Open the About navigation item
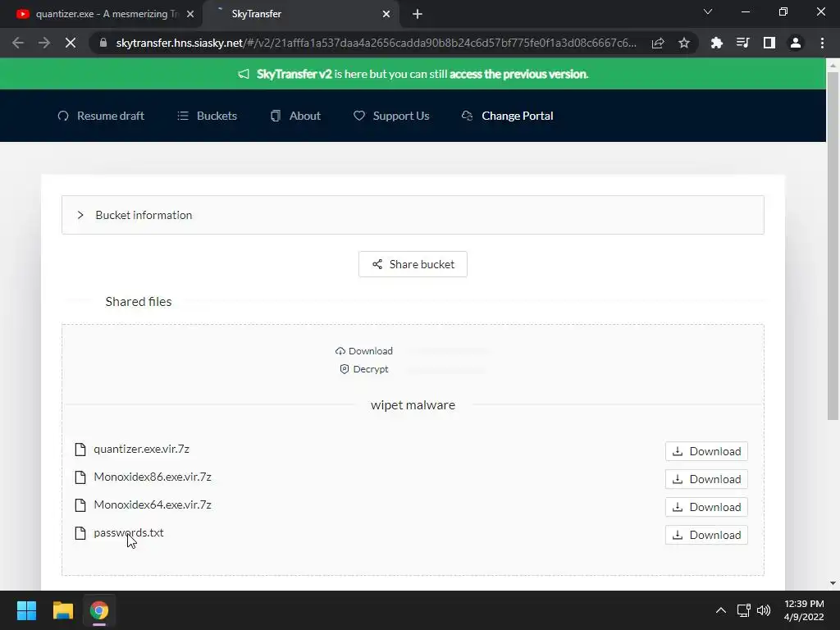 (295, 116)
